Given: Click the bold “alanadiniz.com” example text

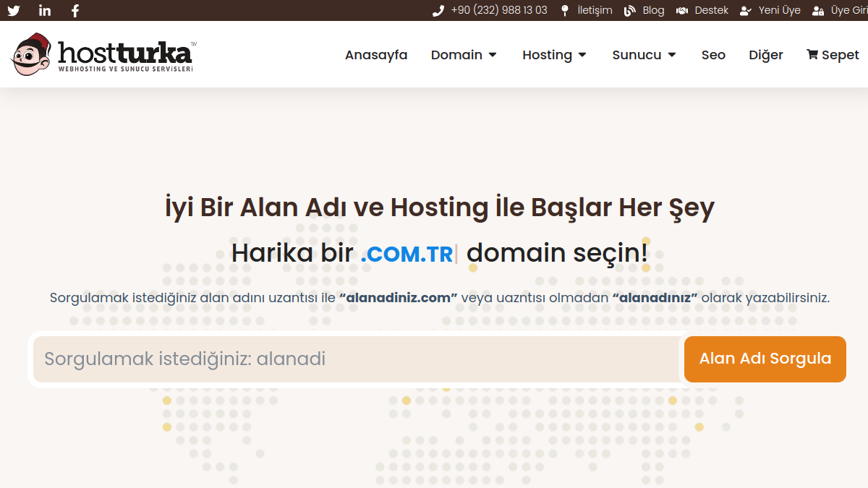Looking at the screenshot, I should tap(399, 298).
